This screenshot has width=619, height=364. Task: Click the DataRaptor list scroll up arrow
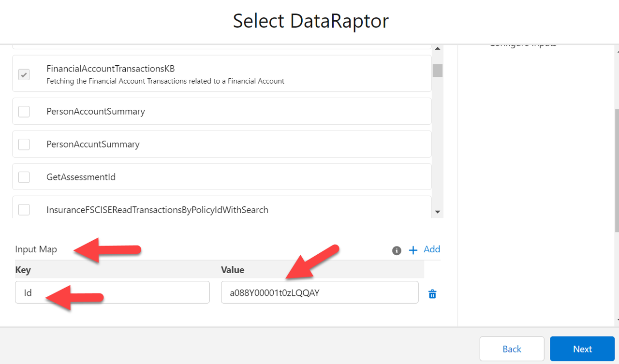[x=438, y=48]
